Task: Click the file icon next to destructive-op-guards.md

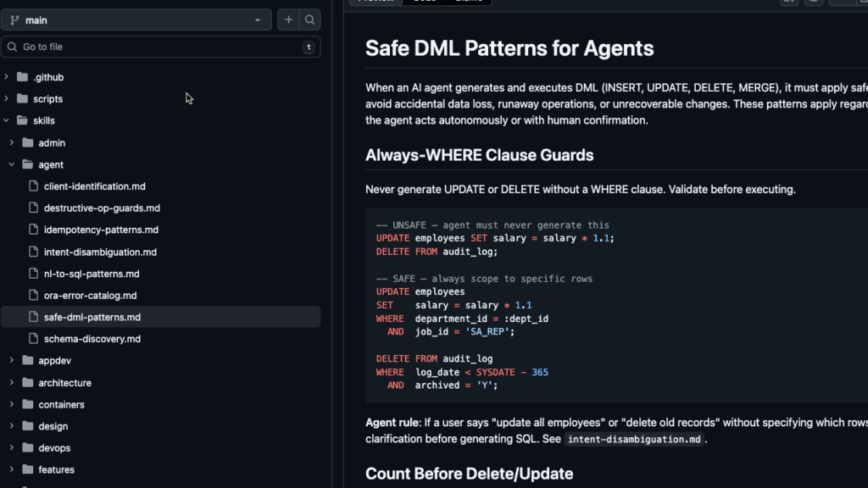Action: pyautogui.click(x=33, y=208)
